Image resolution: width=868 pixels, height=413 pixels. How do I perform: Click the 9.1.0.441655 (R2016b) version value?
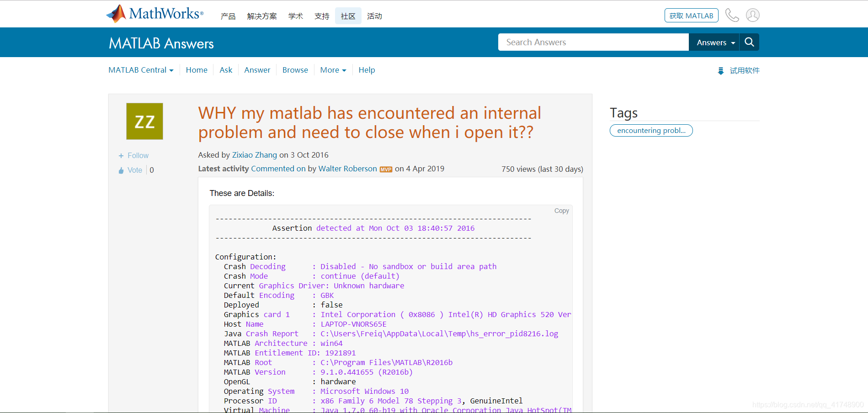click(367, 372)
